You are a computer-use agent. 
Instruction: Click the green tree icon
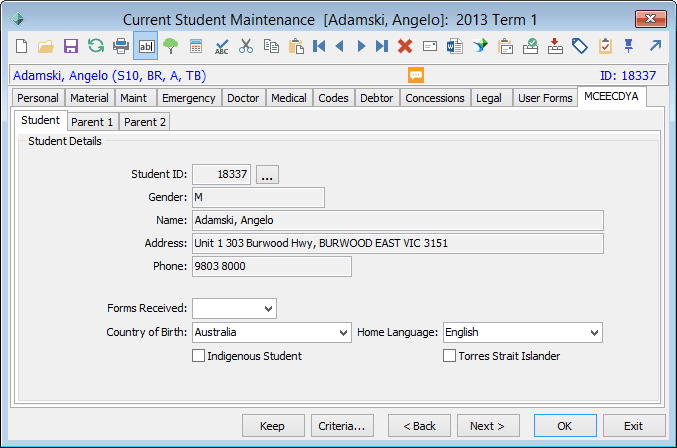(x=171, y=46)
